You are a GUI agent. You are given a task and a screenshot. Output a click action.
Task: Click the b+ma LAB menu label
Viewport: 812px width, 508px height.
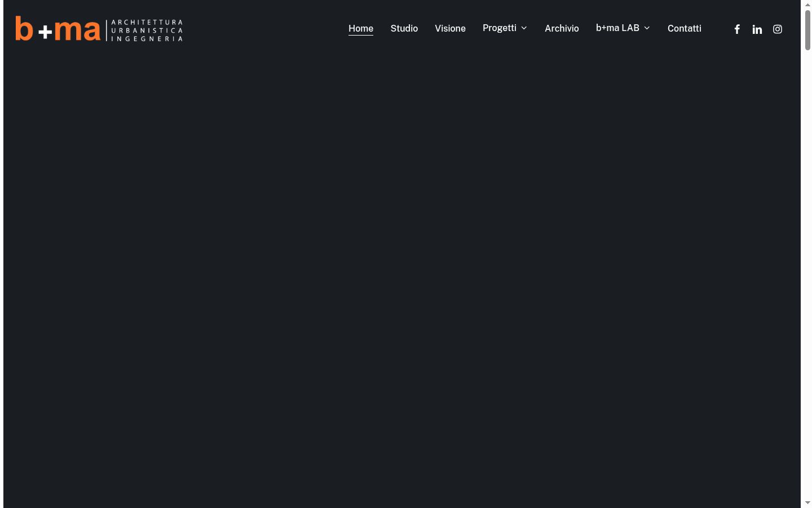point(617,28)
